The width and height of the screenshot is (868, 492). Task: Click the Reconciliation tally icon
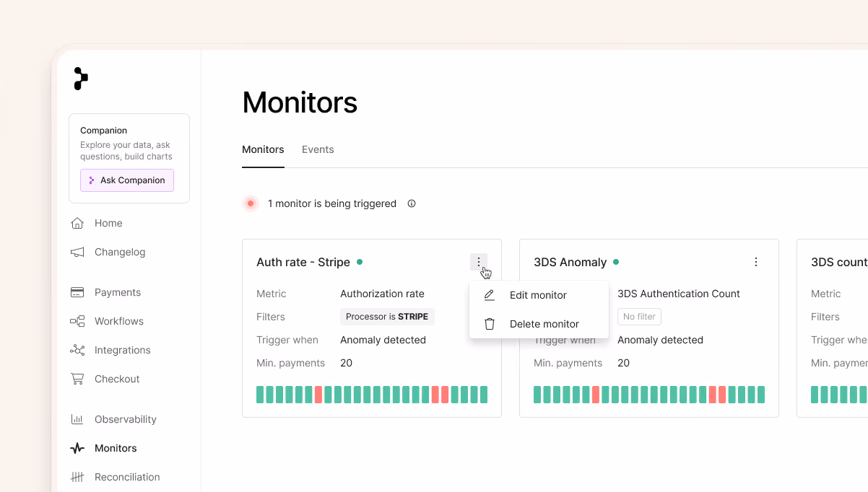(77, 477)
